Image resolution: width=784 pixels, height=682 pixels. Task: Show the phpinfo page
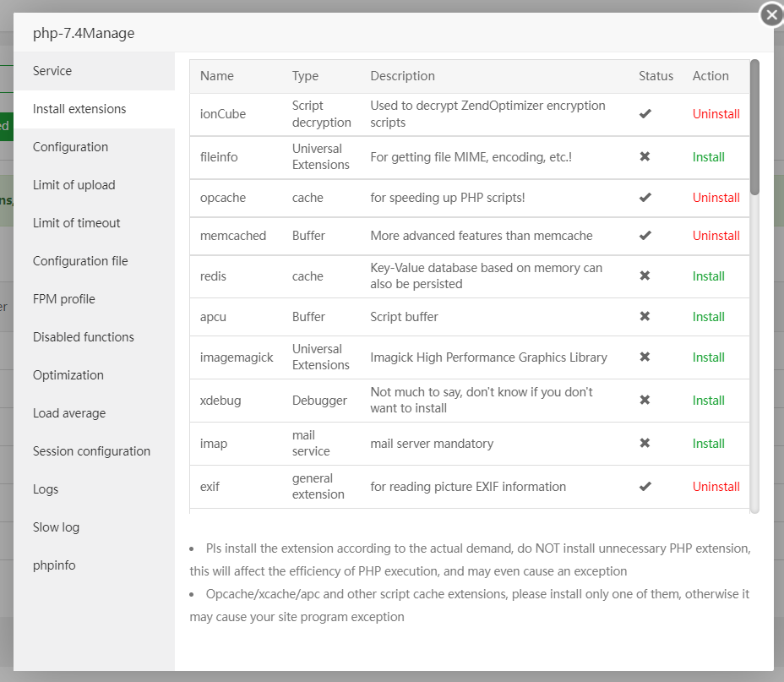tap(54, 565)
